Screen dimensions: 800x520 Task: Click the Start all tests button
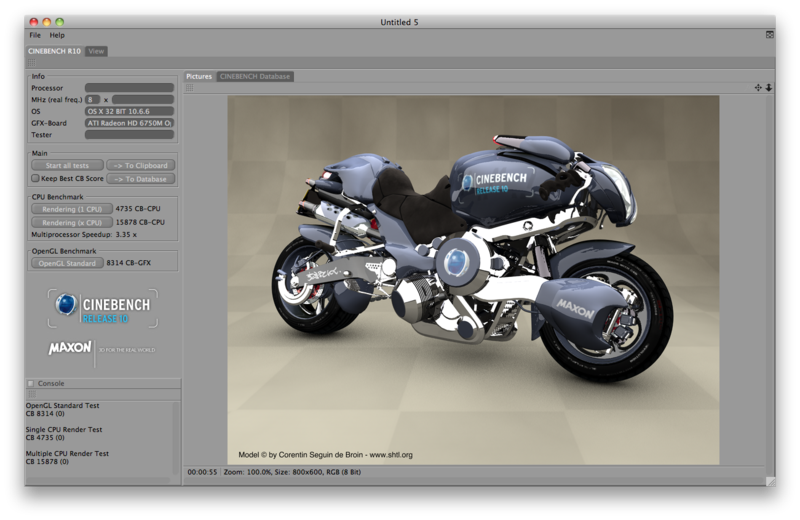click(x=67, y=165)
